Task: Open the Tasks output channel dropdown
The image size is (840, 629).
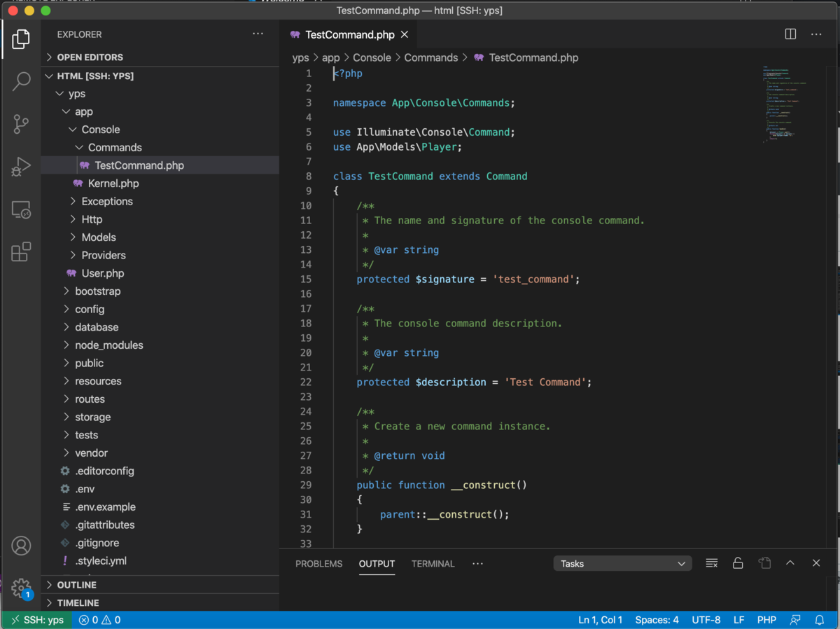Action: [x=622, y=563]
